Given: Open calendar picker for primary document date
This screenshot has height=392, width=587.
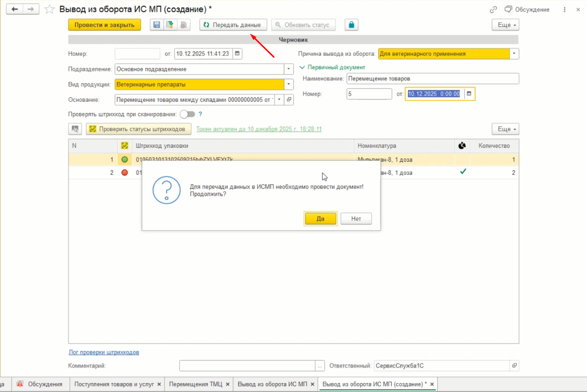Looking at the screenshot, I should [x=469, y=94].
